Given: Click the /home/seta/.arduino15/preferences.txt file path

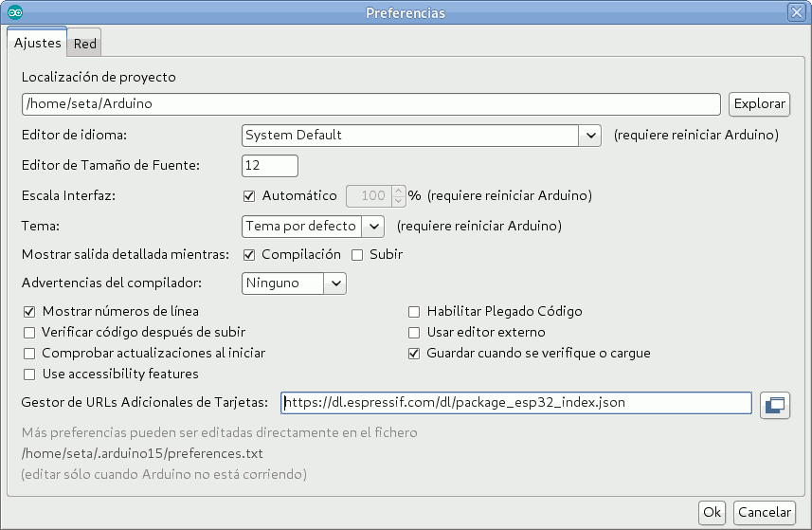Looking at the screenshot, I should [x=142, y=453].
